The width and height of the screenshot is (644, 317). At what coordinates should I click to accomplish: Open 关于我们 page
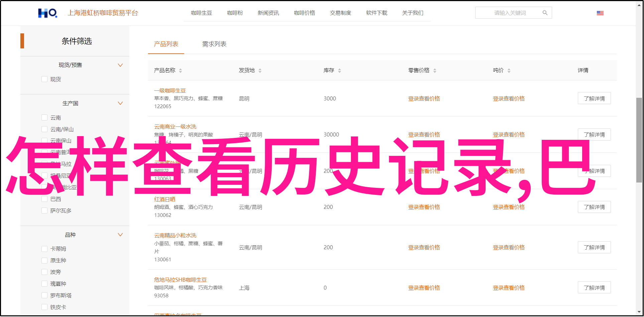point(413,13)
